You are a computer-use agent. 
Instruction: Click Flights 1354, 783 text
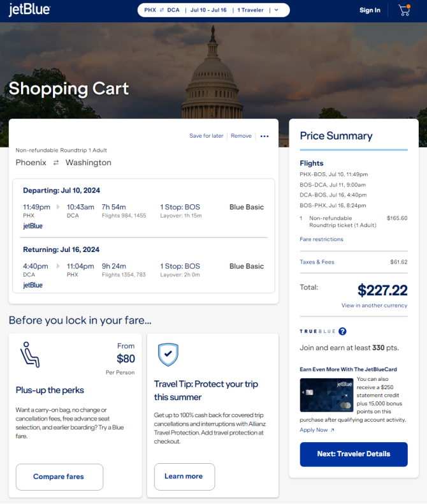[124, 275]
